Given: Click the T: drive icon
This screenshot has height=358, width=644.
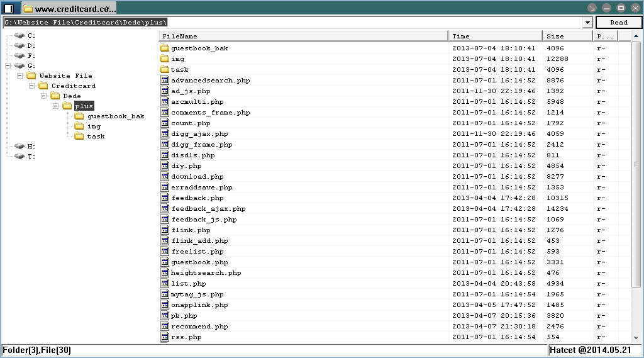Looking at the screenshot, I should [x=19, y=156].
